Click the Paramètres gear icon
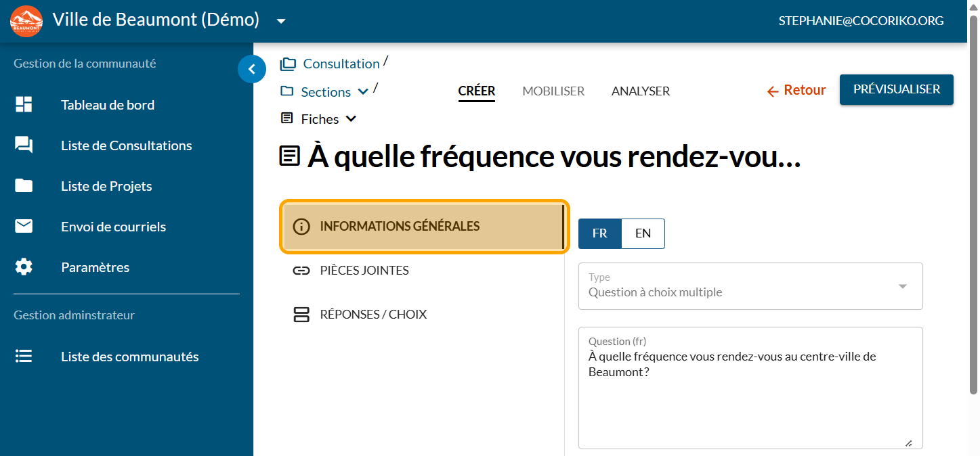 click(x=24, y=267)
